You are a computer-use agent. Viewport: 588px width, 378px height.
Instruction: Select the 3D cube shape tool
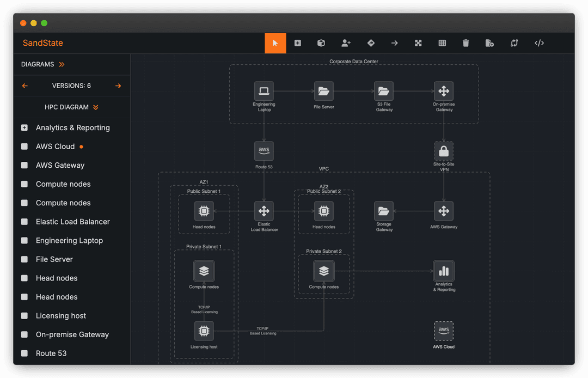321,42
